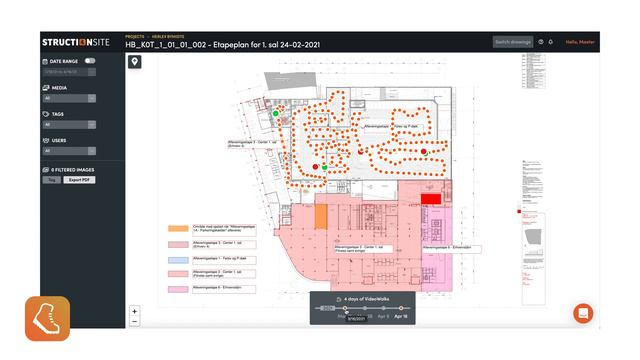Click the red pin in center of floor plan

(360, 152)
